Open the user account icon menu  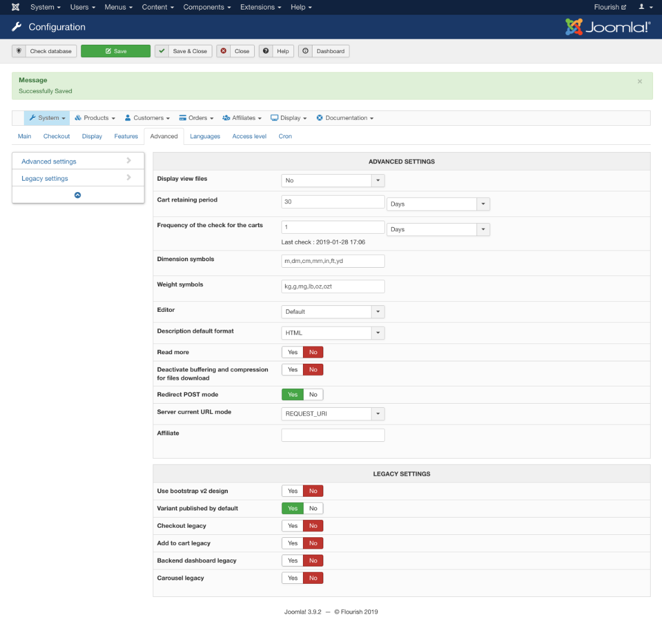[645, 7]
